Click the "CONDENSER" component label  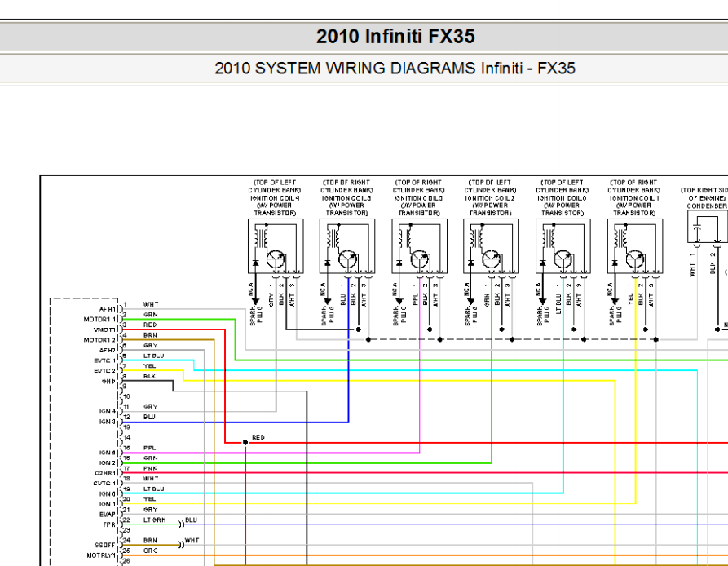click(707, 206)
